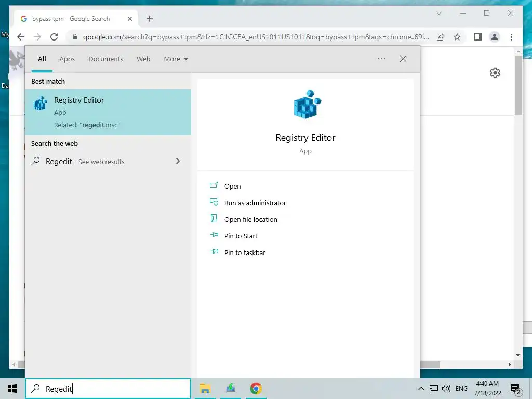The image size is (532, 399).
Task: Click the Pin to taskbar pin icon
Action: 214,251
